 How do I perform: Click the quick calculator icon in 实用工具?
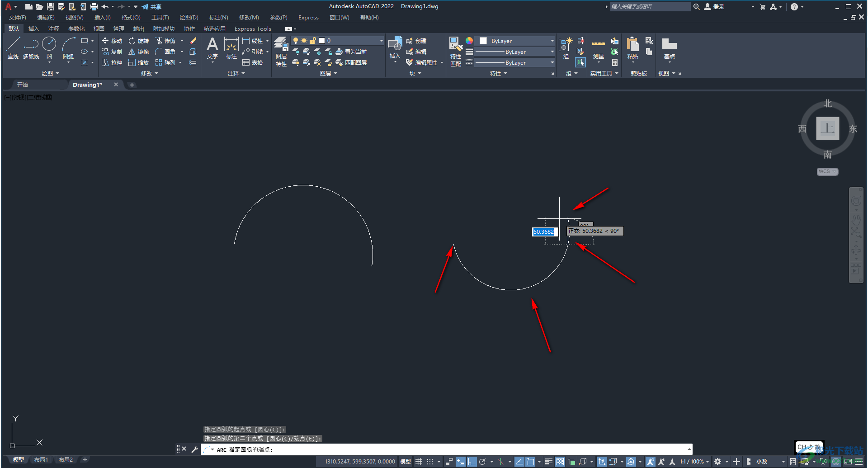tap(615, 62)
